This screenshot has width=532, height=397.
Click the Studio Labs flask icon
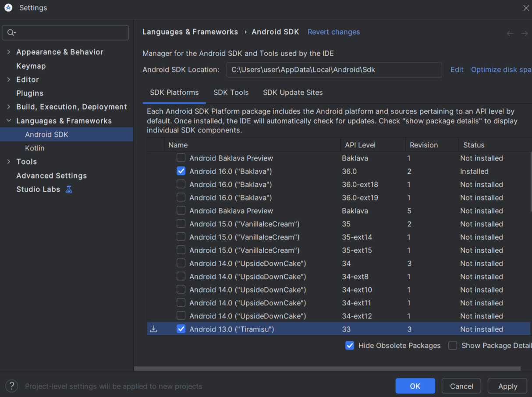tap(69, 190)
